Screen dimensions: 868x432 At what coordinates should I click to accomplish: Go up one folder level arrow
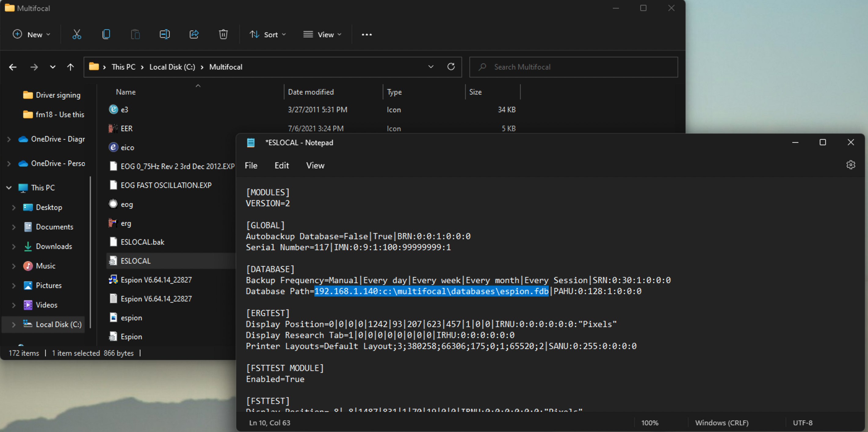point(70,67)
